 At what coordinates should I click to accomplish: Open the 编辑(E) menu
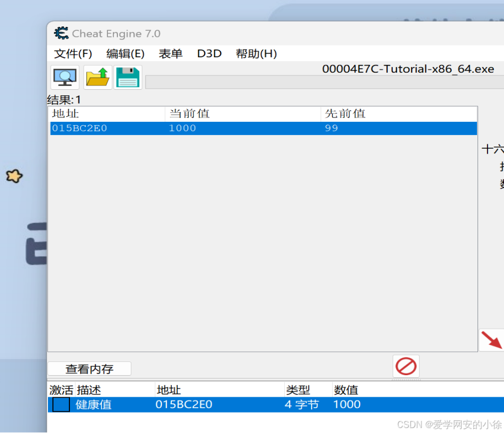tap(126, 53)
